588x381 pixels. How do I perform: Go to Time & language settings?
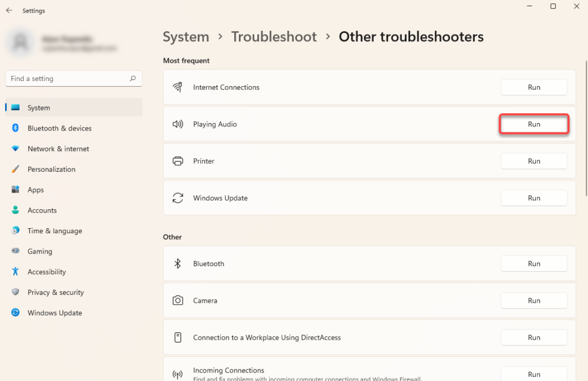point(55,231)
